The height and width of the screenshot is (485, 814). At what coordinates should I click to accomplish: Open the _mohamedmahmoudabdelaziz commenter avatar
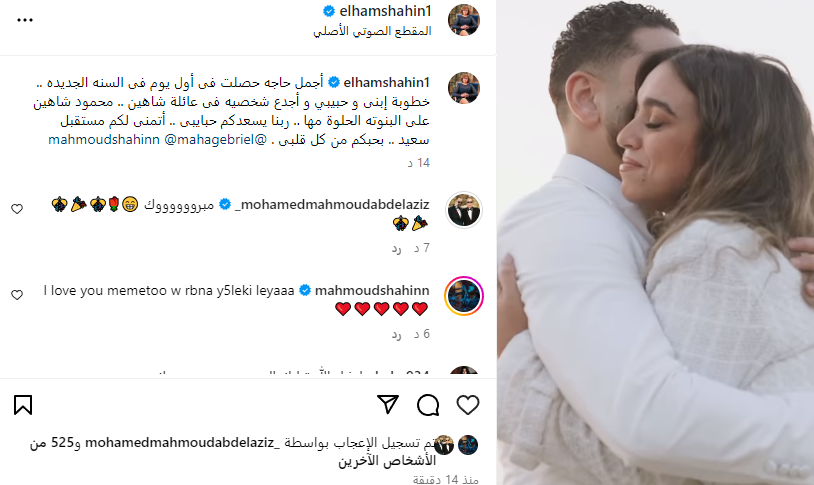click(464, 210)
